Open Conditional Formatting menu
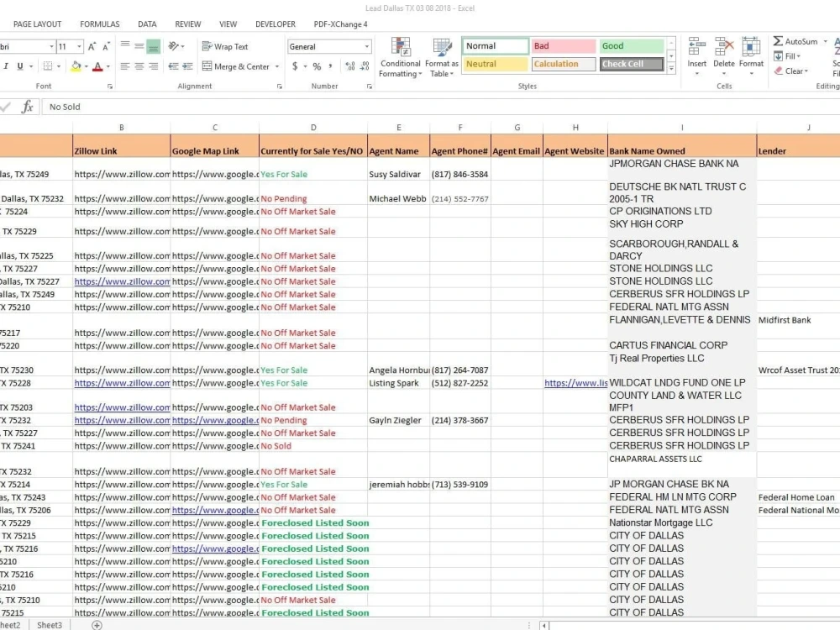The image size is (840, 630). [400, 57]
